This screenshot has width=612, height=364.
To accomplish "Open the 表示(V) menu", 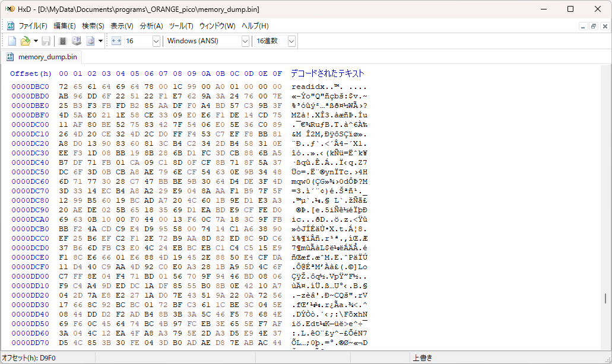I will (122, 26).
